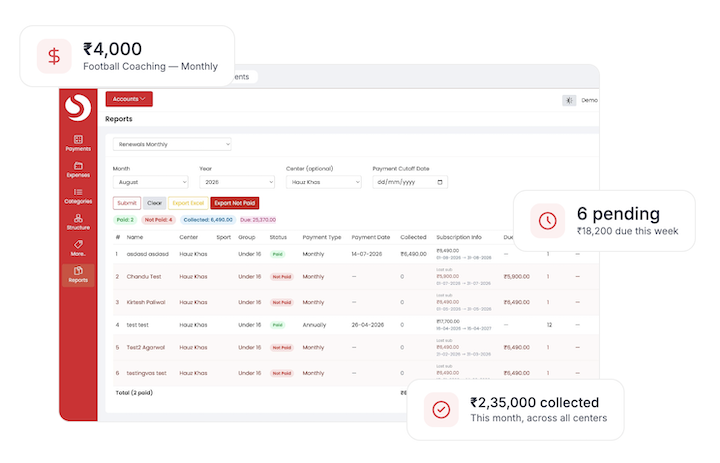Image resolution: width=720 pixels, height=463 pixels.
Task: Click Not Paid badge for Kirtesh Paliwal
Action: [x=282, y=303]
